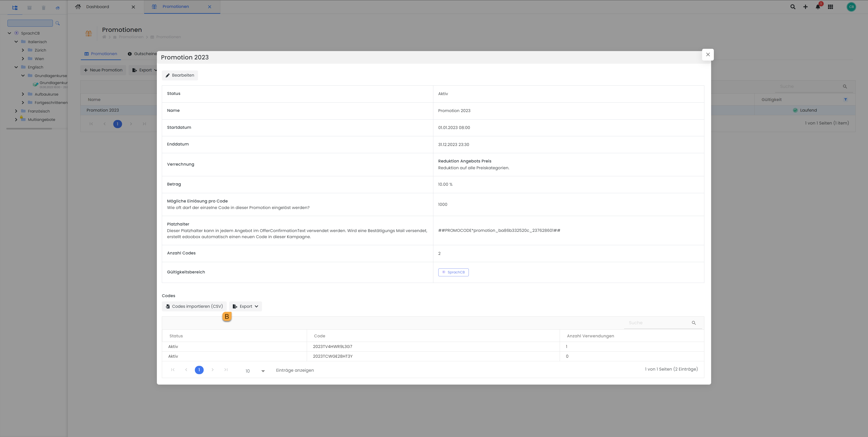Click the notification bell icon
The width and height of the screenshot is (868, 437).
[x=817, y=7]
